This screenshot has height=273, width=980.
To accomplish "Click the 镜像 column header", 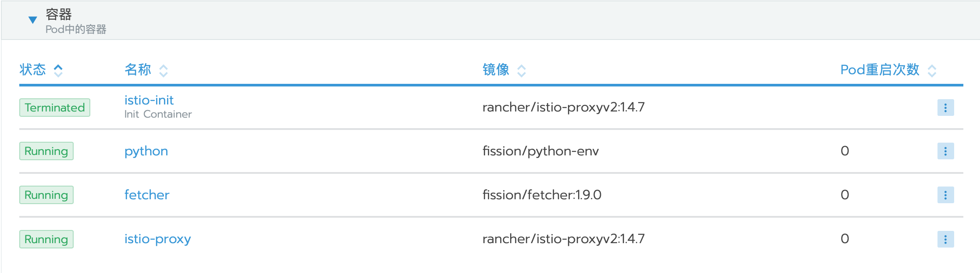I will [x=496, y=70].
